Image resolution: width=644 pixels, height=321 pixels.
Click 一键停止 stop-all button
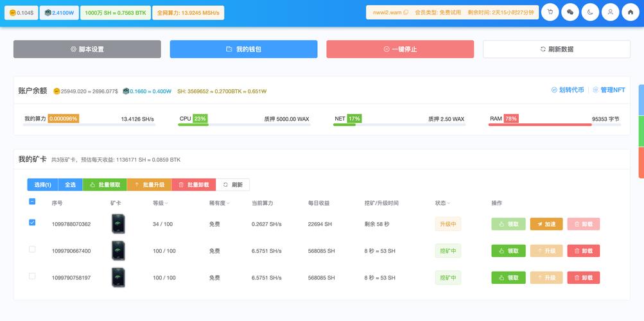pos(400,49)
